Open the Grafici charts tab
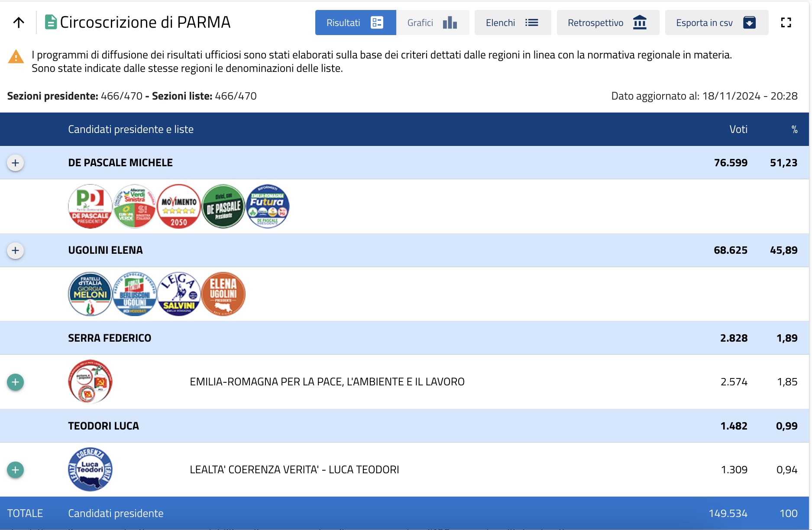Screen dimensions: 812x530 [432, 23]
